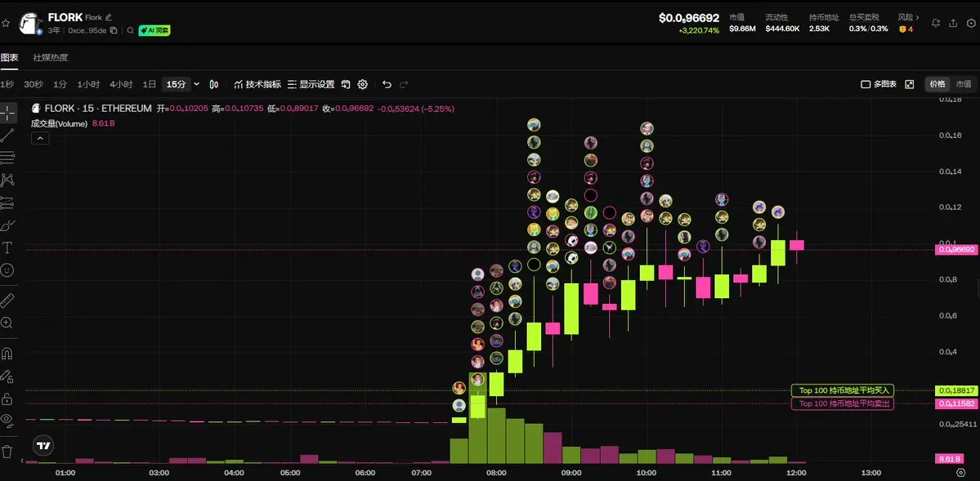The width and height of the screenshot is (980, 481).
Task: Select the brush drawing tool
Action: coord(7,225)
